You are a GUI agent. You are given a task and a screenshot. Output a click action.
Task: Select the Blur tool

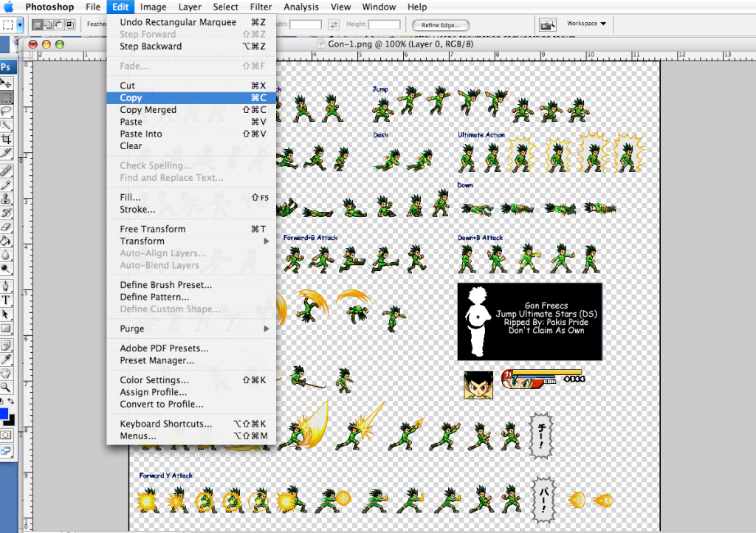[6, 255]
